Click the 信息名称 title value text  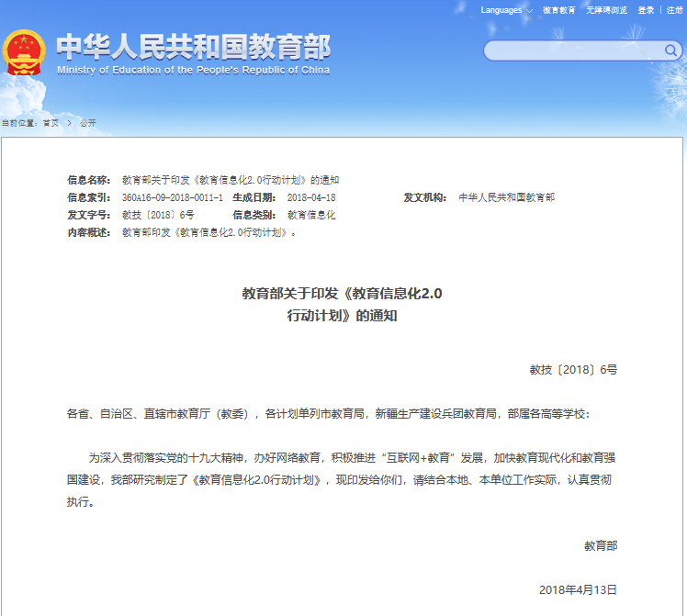pos(231,180)
